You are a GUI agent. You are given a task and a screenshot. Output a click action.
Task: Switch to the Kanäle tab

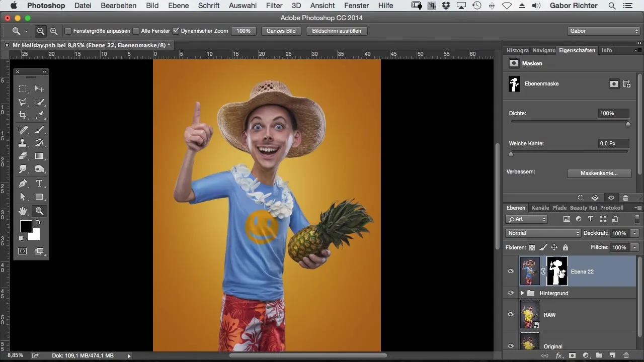click(x=540, y=208)
